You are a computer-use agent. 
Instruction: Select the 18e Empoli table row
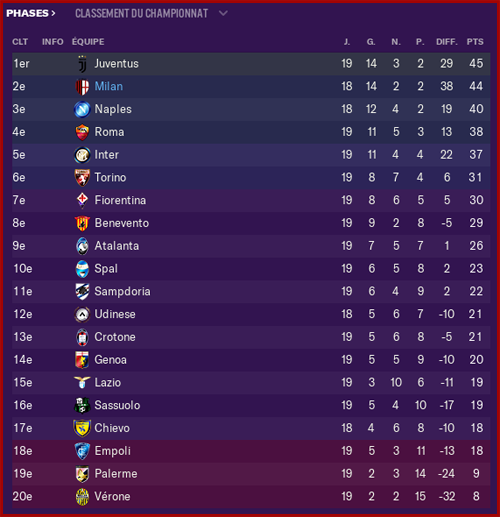point(251,451)
